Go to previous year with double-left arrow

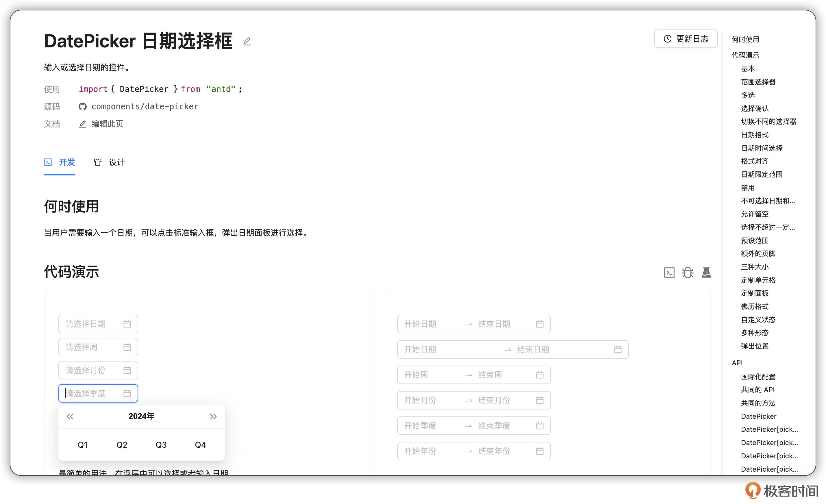click(70, 416)
